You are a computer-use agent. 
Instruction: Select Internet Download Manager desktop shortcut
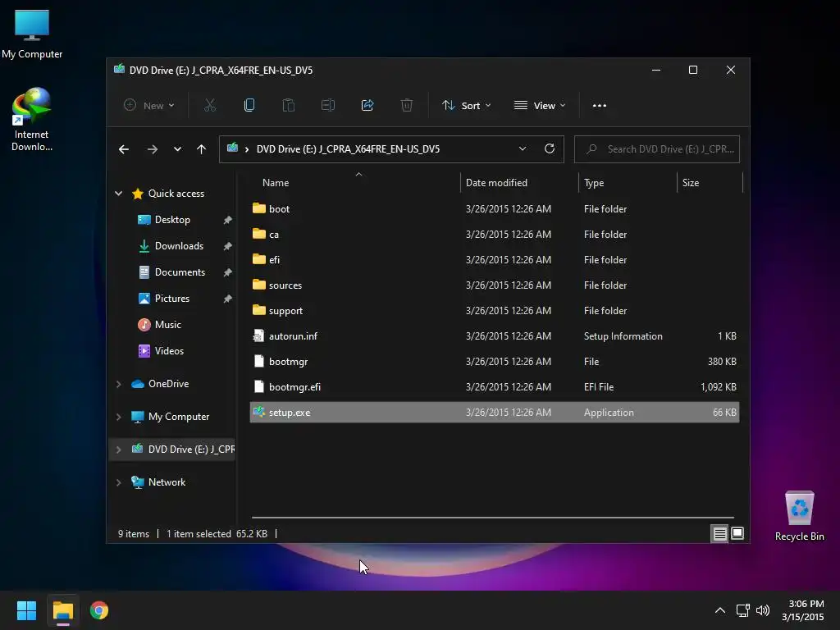(32, 120)
